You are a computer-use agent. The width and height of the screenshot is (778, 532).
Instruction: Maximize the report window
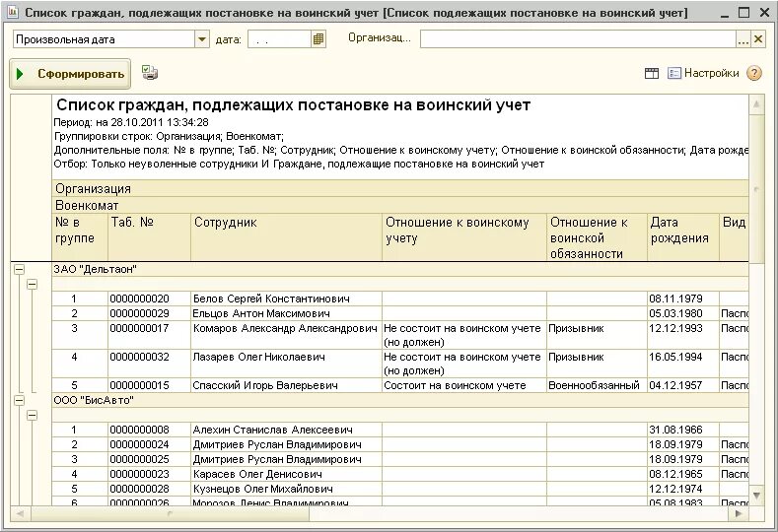point(743,13)
